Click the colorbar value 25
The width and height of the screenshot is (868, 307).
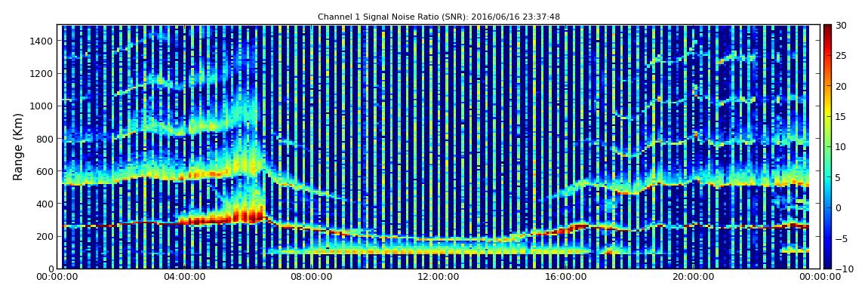[842, 56]
